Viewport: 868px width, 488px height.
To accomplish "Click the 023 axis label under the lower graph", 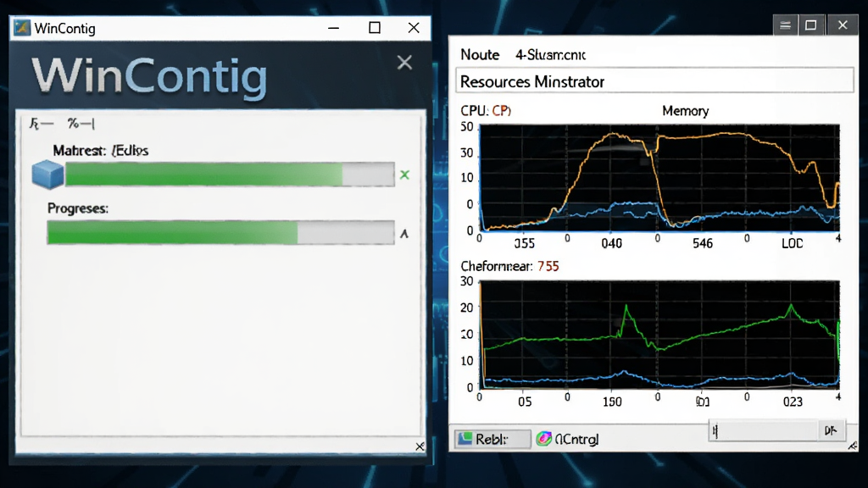I will tap(793, 402).
